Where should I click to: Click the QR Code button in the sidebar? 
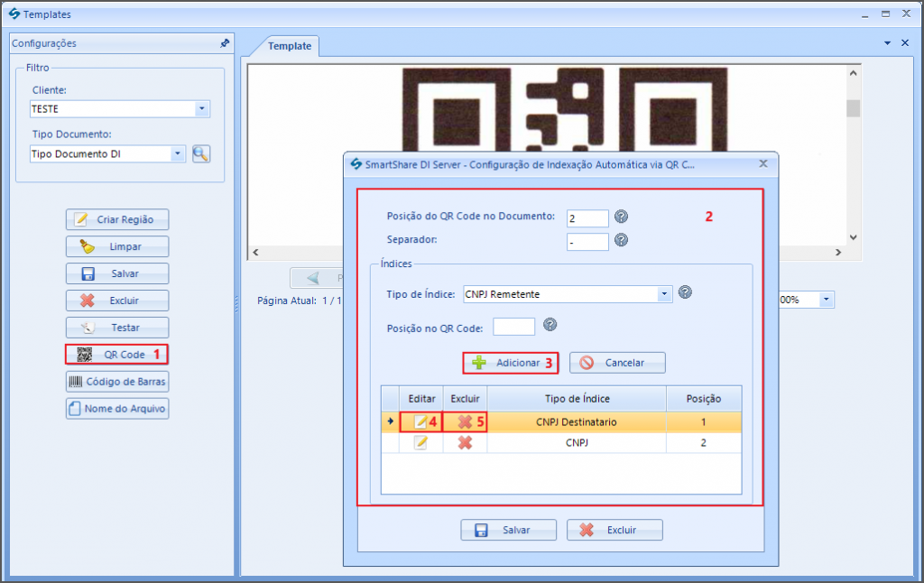click(x=116, y=355)
